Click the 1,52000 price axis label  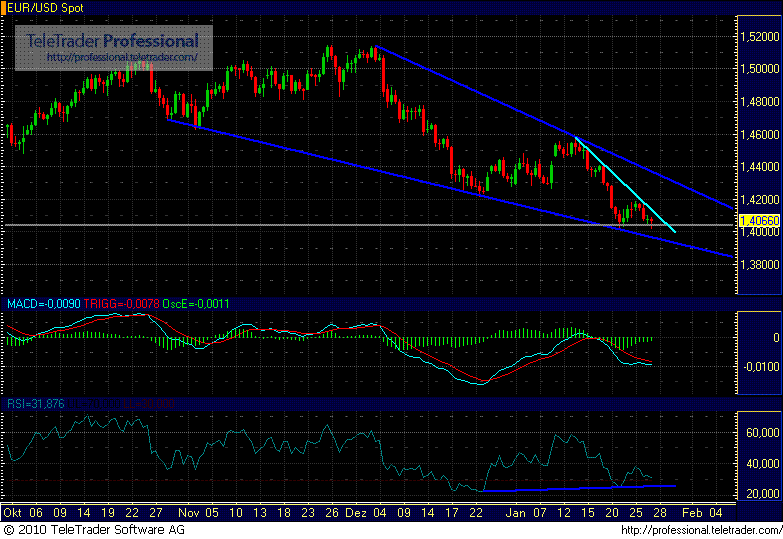click(x=760, y=36)
